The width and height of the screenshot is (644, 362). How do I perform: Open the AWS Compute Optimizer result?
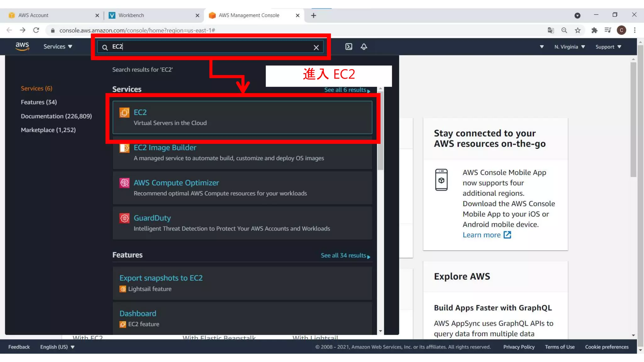(242, 188)
